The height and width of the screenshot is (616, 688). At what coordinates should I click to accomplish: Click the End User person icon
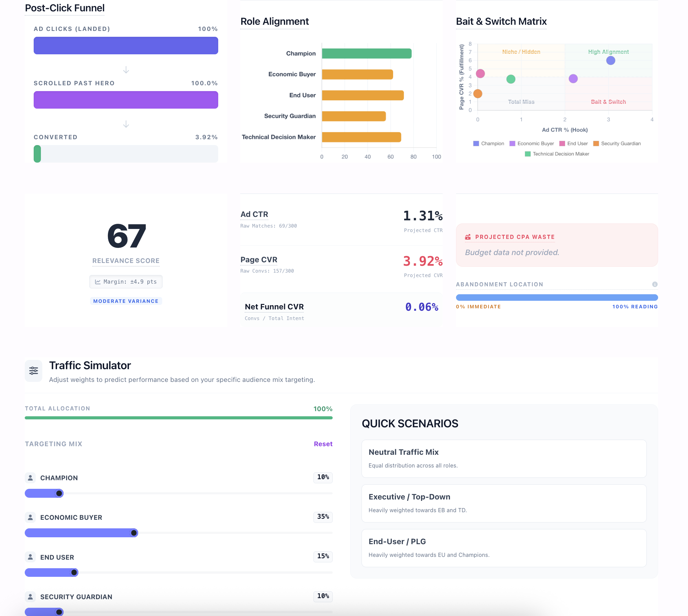pos(30,557)
